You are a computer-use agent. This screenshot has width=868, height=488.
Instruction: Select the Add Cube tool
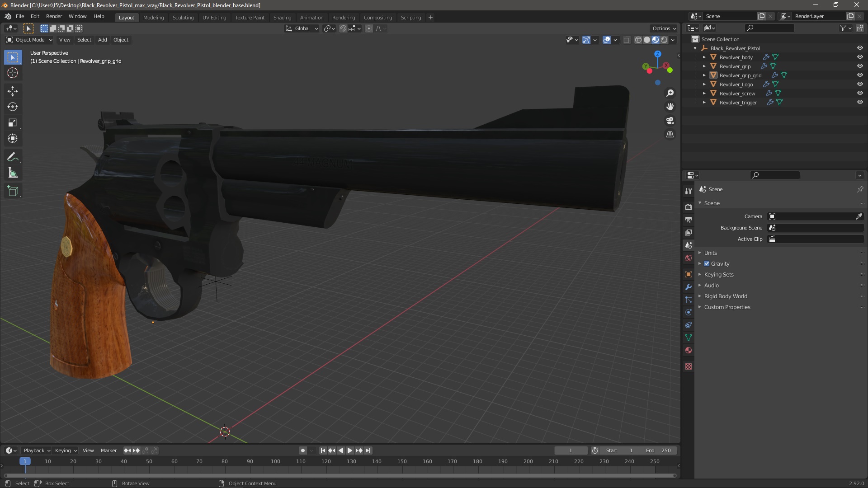(x=13, y=191)
